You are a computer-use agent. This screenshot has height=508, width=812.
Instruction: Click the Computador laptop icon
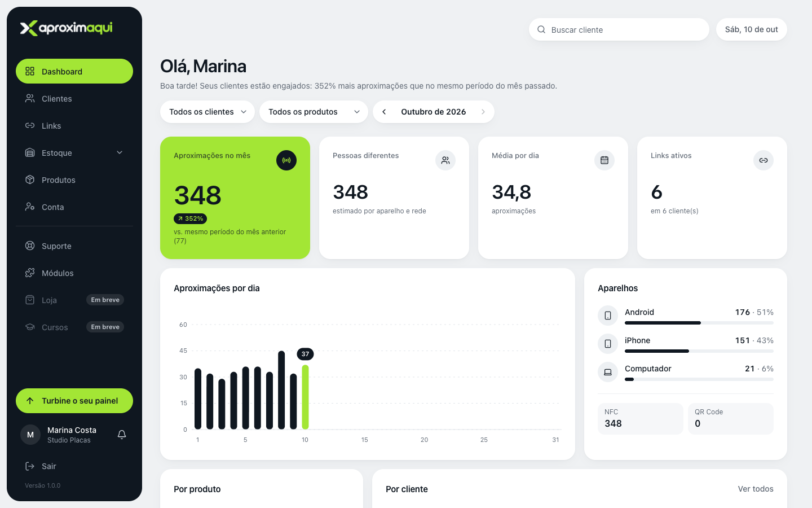tap(608, 372)
